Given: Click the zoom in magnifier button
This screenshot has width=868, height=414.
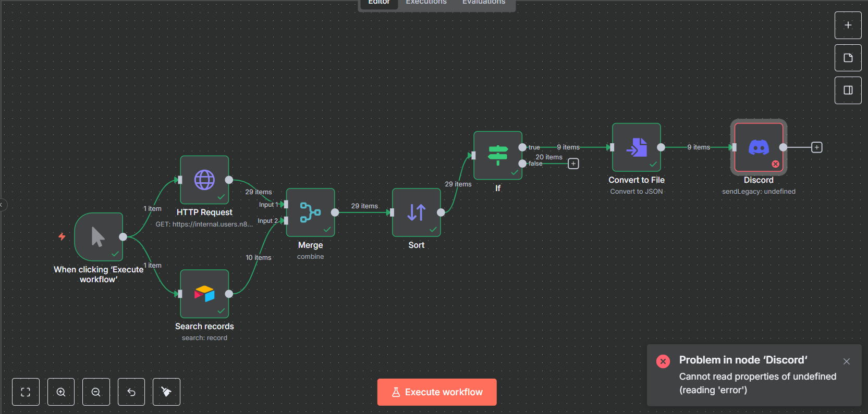Looking at the screenshot, I should click(61, 392).
